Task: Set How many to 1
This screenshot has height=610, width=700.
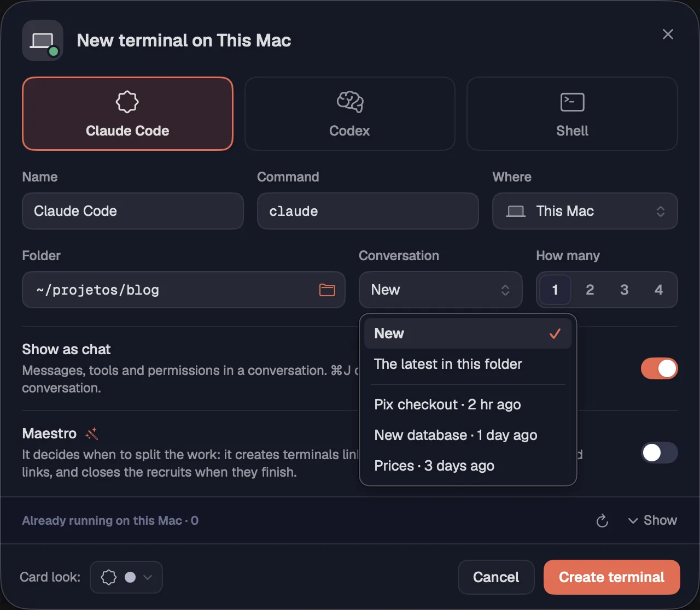Action: (555, 290)
